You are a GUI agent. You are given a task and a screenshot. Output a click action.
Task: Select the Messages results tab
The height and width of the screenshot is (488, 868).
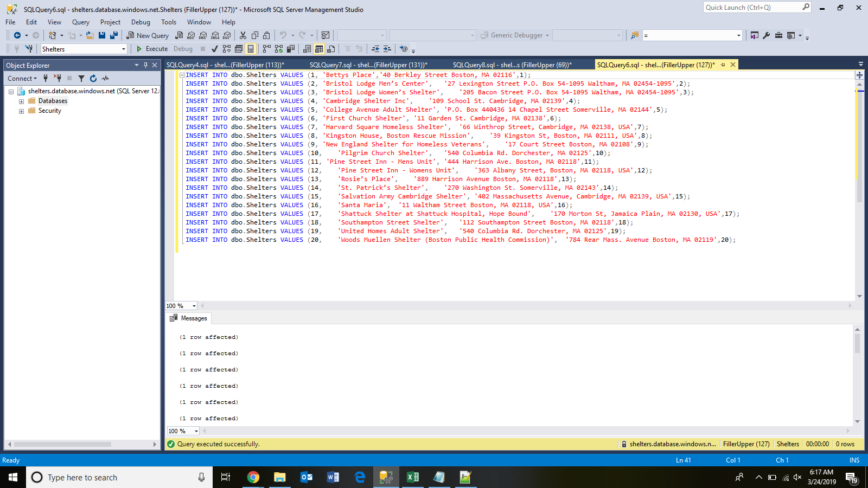click(189, 318)
